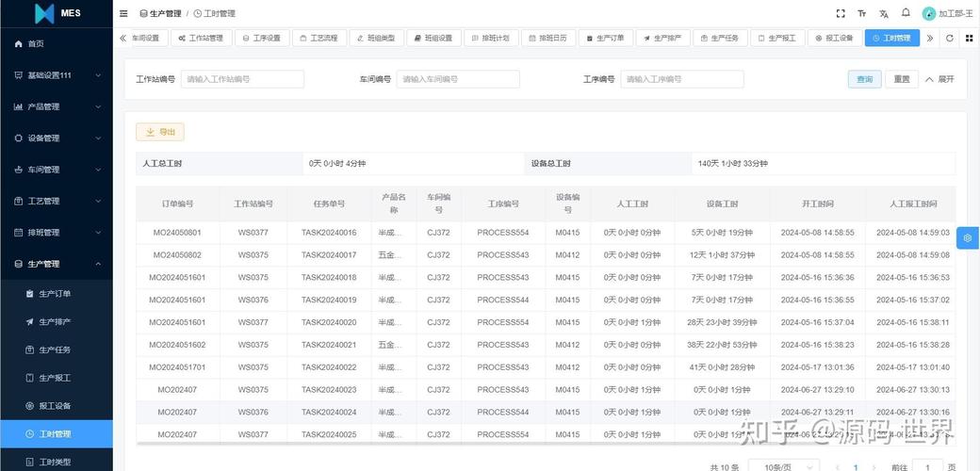Open the notification bell
This screenshot has width=980, height=471.
tap(905, 12)
